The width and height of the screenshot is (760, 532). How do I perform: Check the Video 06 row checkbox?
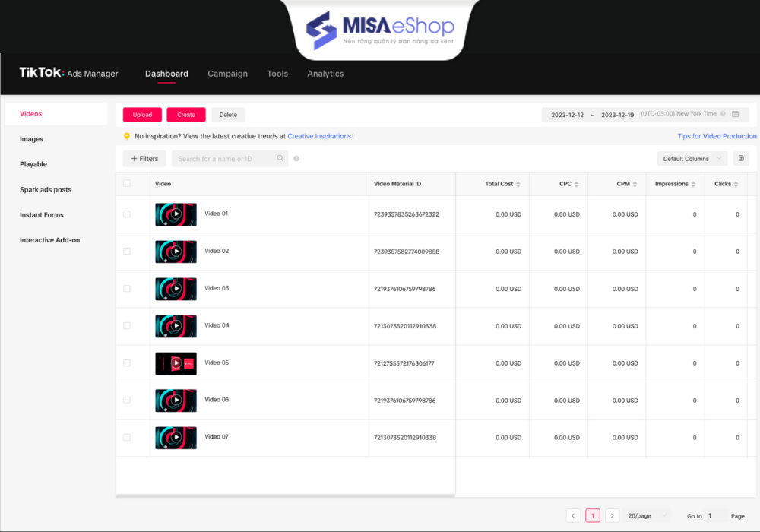tap(127, 401)
